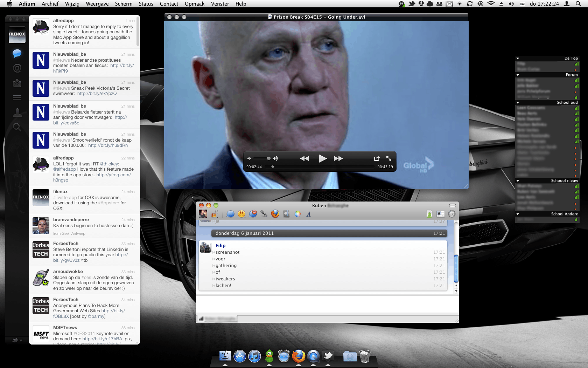Open the color picker in chat toolbar

297,214
